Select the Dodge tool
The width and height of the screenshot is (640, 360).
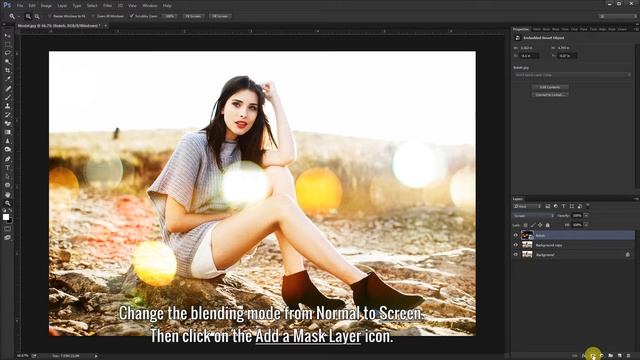coord(7,150)
